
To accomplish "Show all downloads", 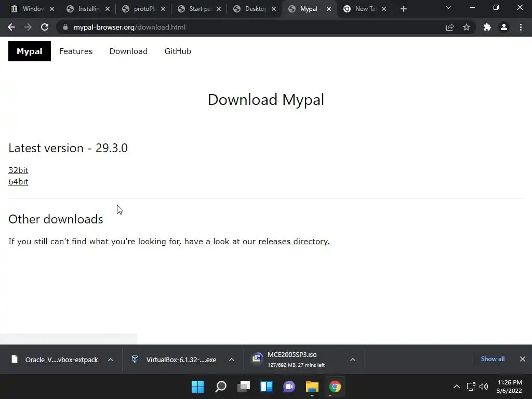I will pos(493,359).
